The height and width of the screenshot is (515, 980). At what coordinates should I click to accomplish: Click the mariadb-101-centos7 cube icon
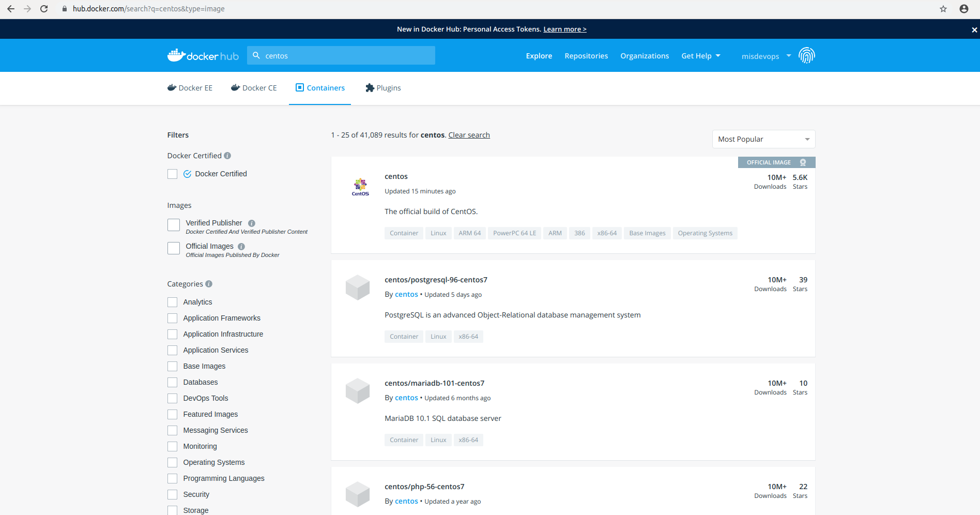[358, 391]
